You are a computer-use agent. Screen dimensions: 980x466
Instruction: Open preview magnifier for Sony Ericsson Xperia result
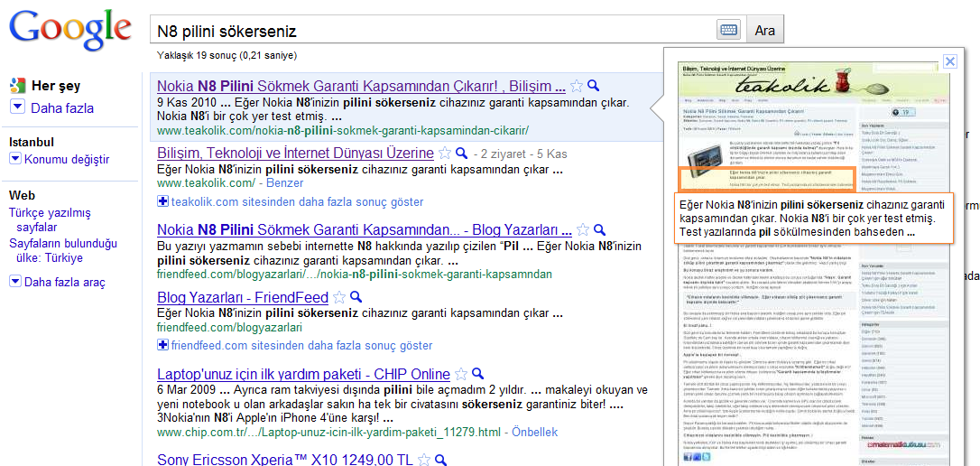[x=441, y=460]
